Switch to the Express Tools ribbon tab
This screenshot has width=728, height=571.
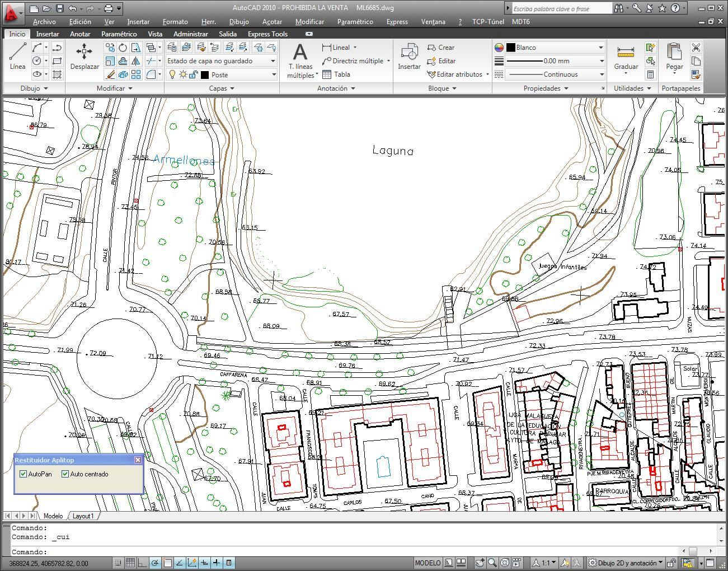(267, 34)
